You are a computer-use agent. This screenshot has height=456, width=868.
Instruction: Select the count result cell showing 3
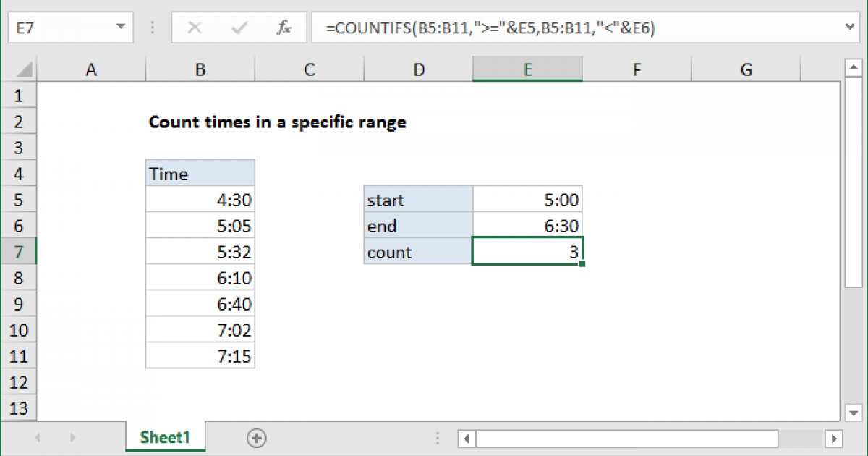pos(527,251)
